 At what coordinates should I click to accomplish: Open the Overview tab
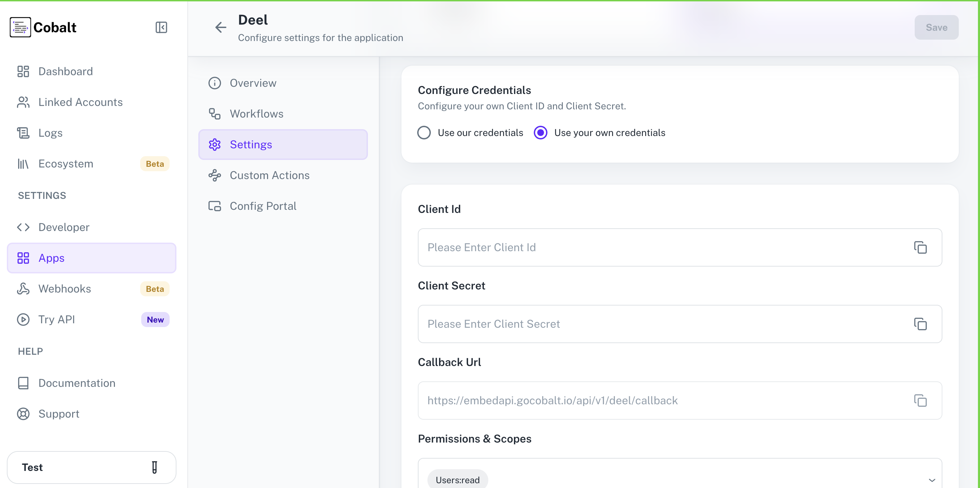coord(253,83)
